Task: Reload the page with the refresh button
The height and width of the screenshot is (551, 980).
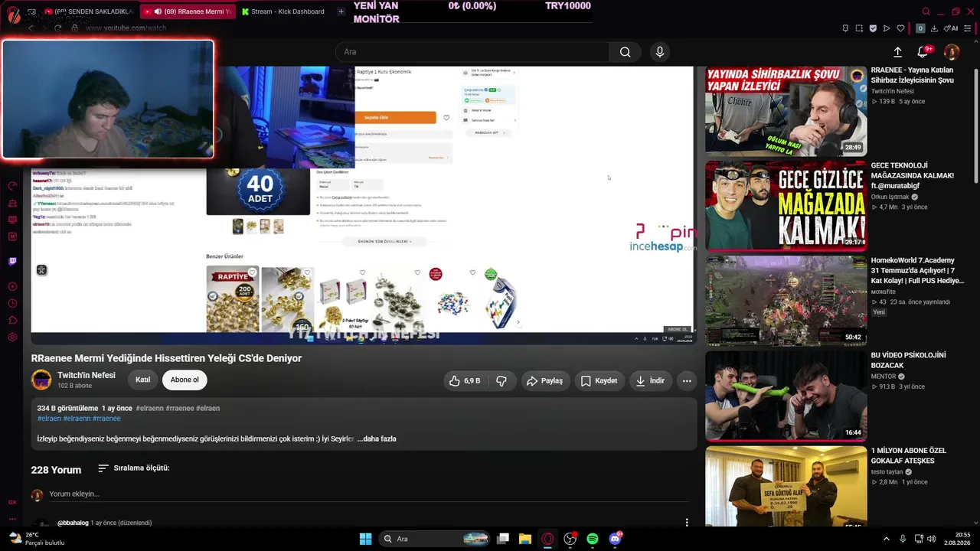Action: (x=57, y=28)
